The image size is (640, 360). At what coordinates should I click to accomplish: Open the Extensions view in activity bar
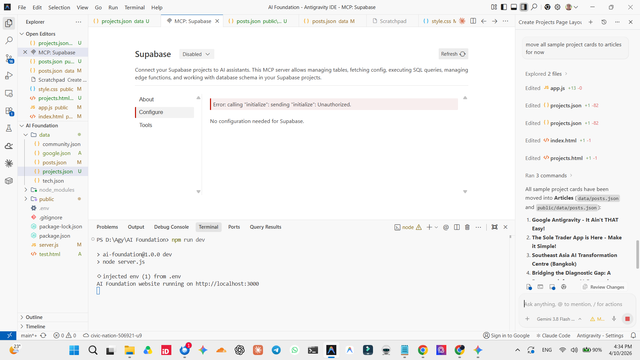tap(9, 111)
